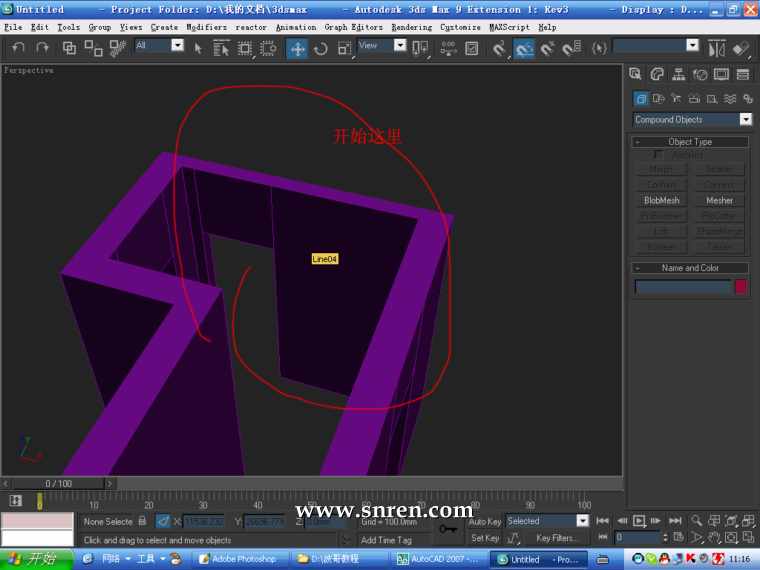Click the object color swatch
Screen dimensions: 760x570
741,287
